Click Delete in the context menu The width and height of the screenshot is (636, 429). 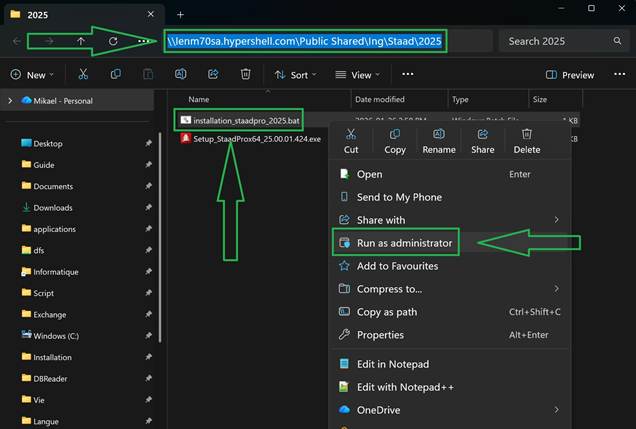coord(527,142)
